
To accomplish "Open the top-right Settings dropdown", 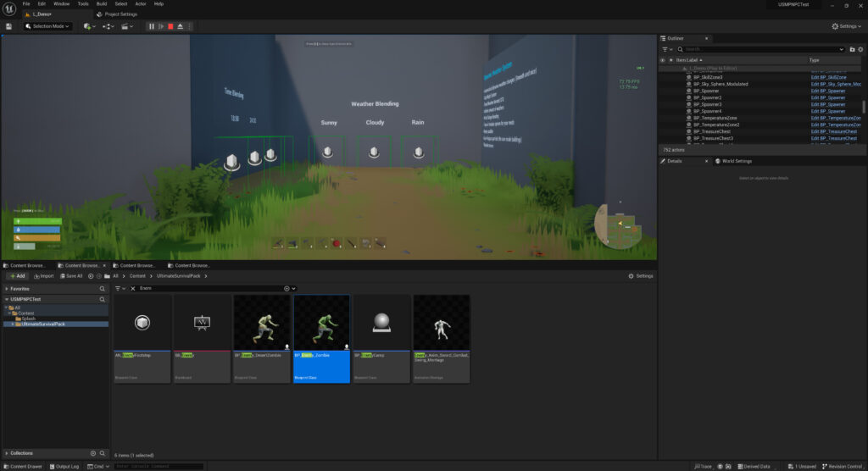I will pyautogui.click(x=847, y=26).
